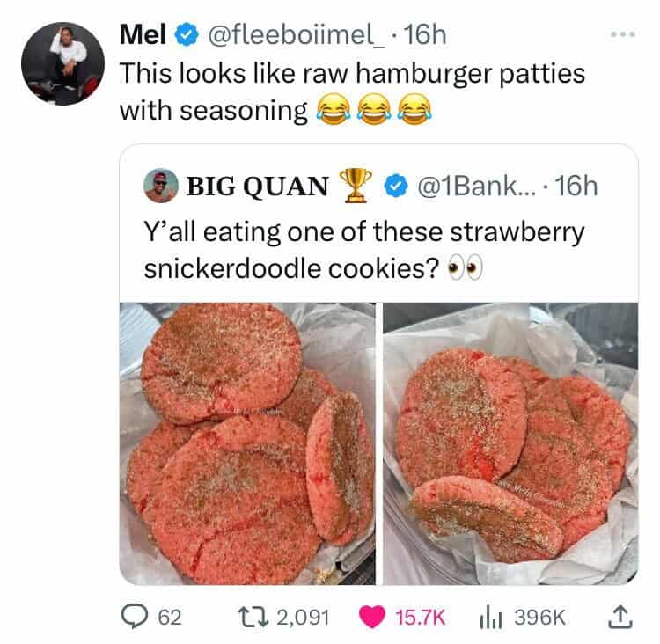Viewport: 660px width, 644px height.
Task: Click the 15.7K likes count
Action: (x=420, y=618)
